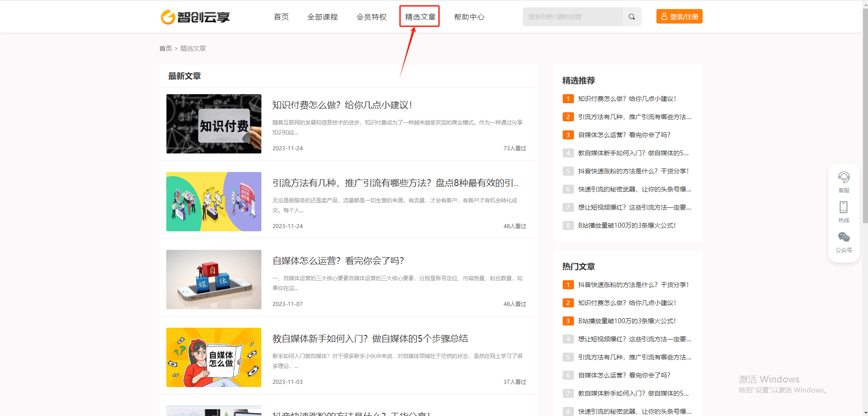
Task: Open the 帮助中心 nav item
Action: (469, 17)
